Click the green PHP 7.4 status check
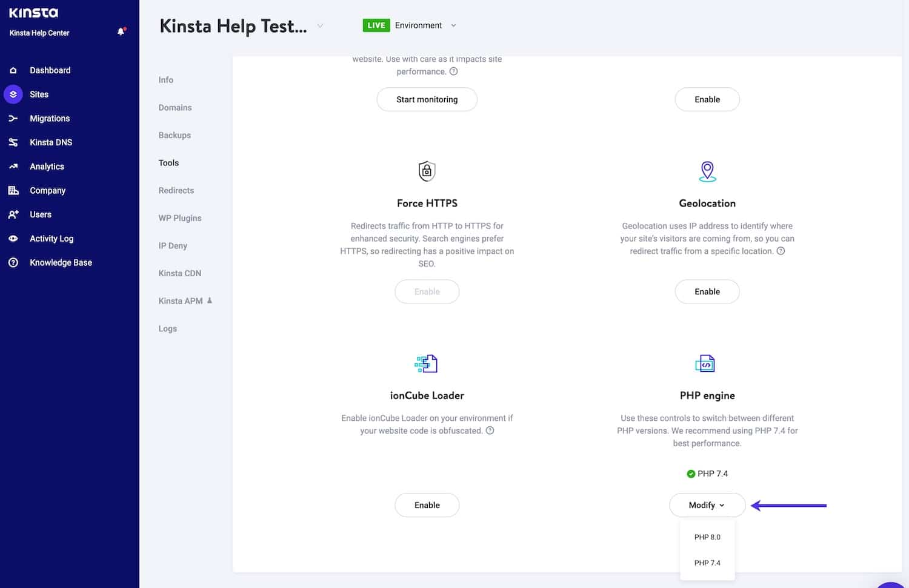The height and width of the screenshot is (588, 909). [x=691, y=474]
